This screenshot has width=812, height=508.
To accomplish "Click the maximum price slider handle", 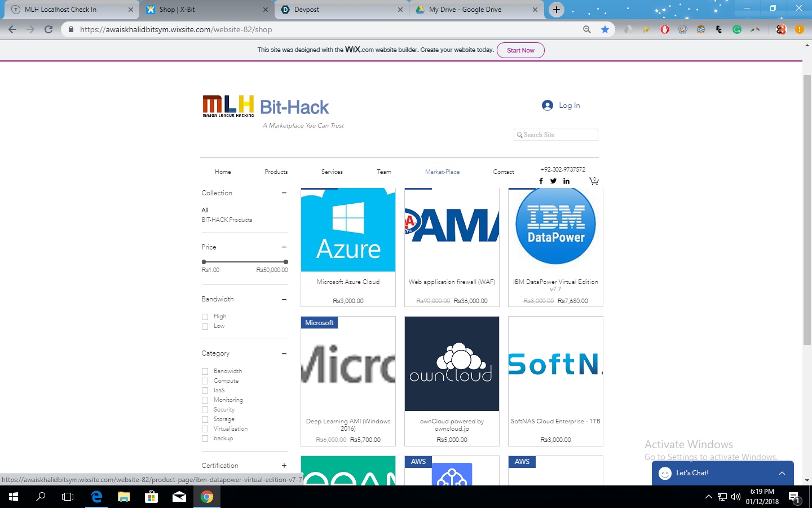I will [286, 262].
